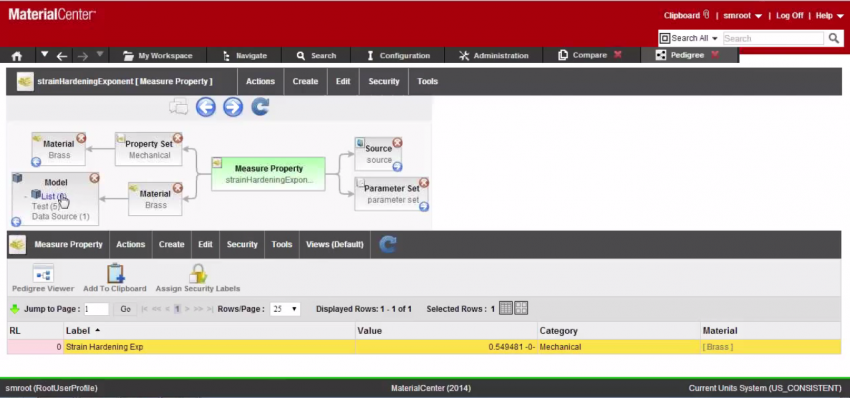Switch to the Search tab
Viewport: 850px width, 398px height.
317,55
